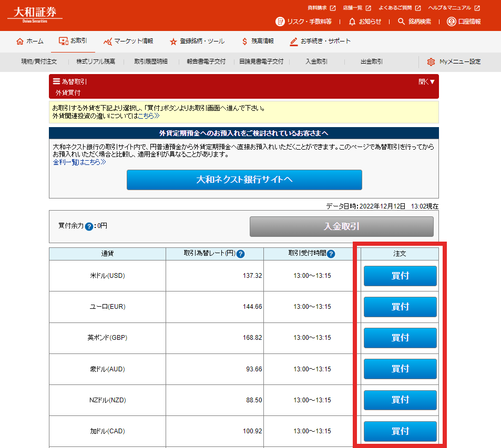
Task: Click help icon beside 買付余力
Action: [x=89, y=226]
